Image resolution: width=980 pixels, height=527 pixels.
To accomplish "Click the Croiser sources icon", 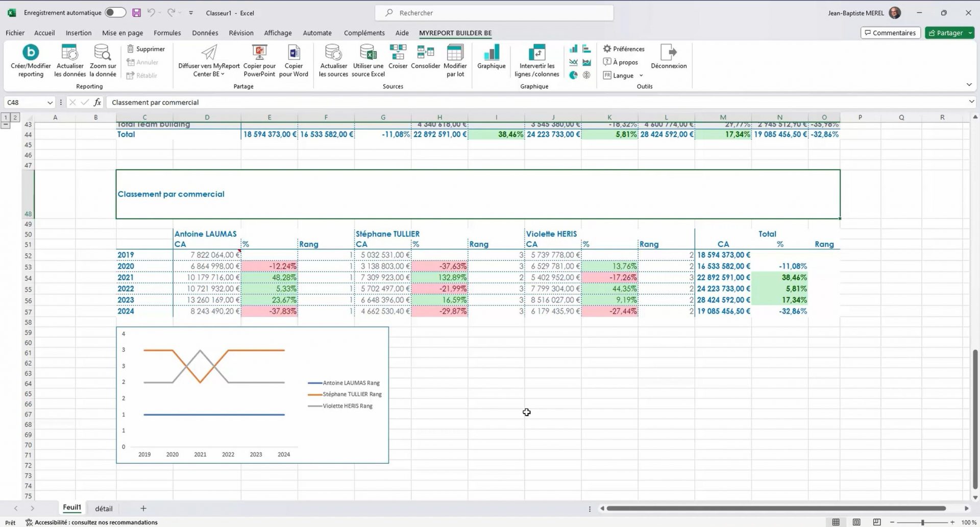I will click(x=398, y=53).
